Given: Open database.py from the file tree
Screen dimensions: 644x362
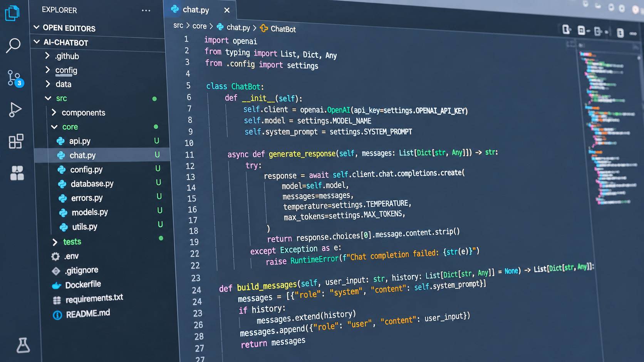Looking at the screenshot, I should tap(92, 184).
